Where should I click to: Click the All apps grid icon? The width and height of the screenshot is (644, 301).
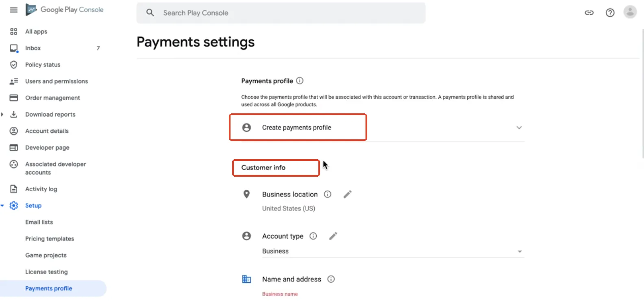14,31
